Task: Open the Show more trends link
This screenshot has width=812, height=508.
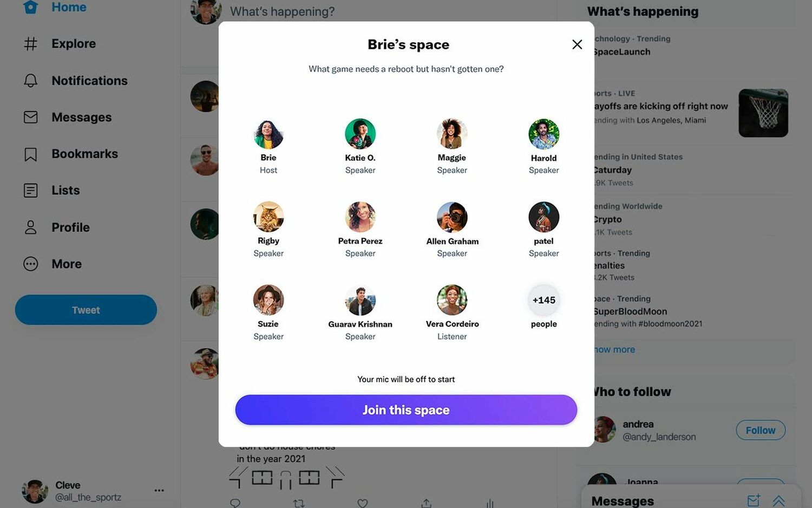Action: (x=614, y=349)
